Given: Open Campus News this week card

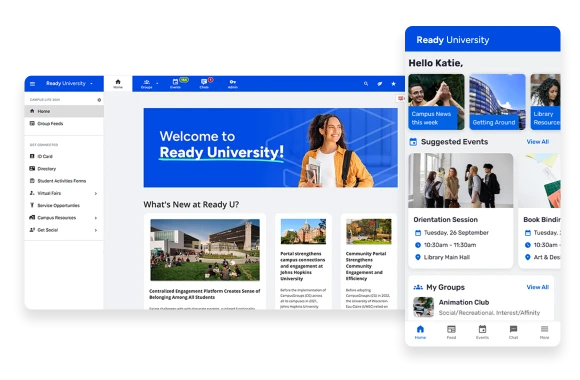Looking at the screenshot, I should pyautogui.click(x=436, y=102).
